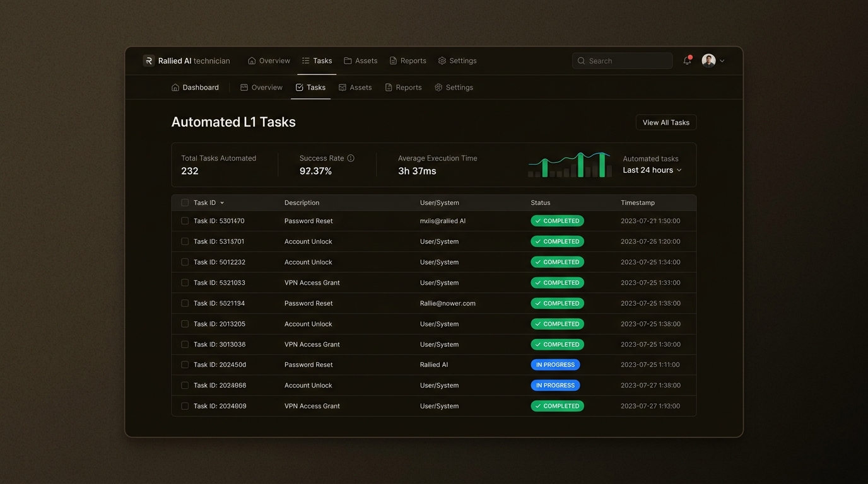Click the document icon beside top Reports

click(x=393, y=60)
